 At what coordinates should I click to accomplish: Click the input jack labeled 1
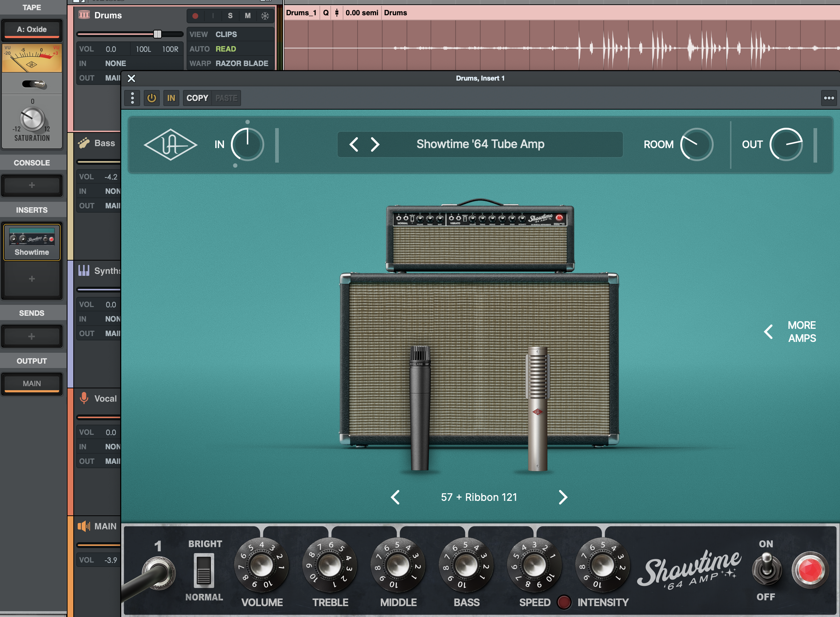tap(159, 573)
